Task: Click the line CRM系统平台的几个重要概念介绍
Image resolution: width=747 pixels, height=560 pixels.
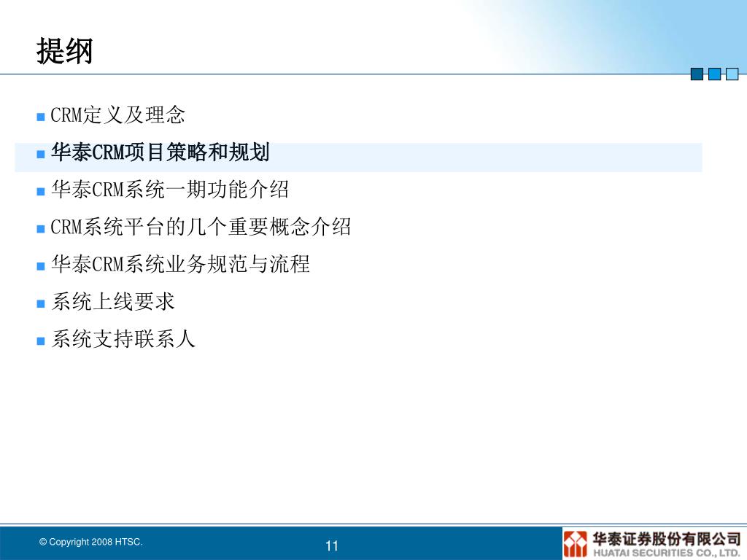Action: (x=201, y=227)
